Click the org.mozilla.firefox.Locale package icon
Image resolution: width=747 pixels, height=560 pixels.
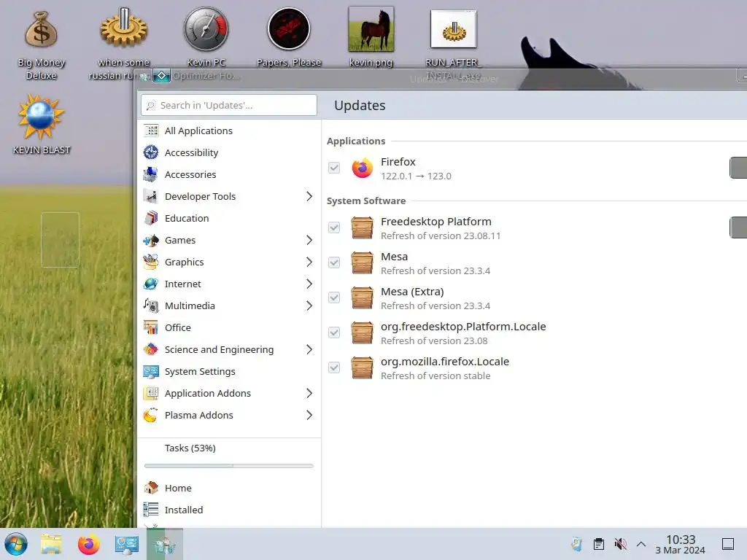pyautogui.click(x=362, y=367)
